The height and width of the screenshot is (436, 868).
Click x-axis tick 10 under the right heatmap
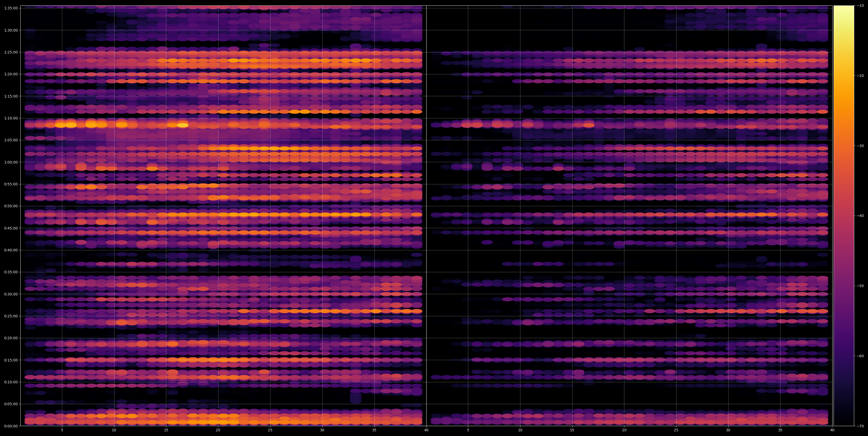coord(520,430)
